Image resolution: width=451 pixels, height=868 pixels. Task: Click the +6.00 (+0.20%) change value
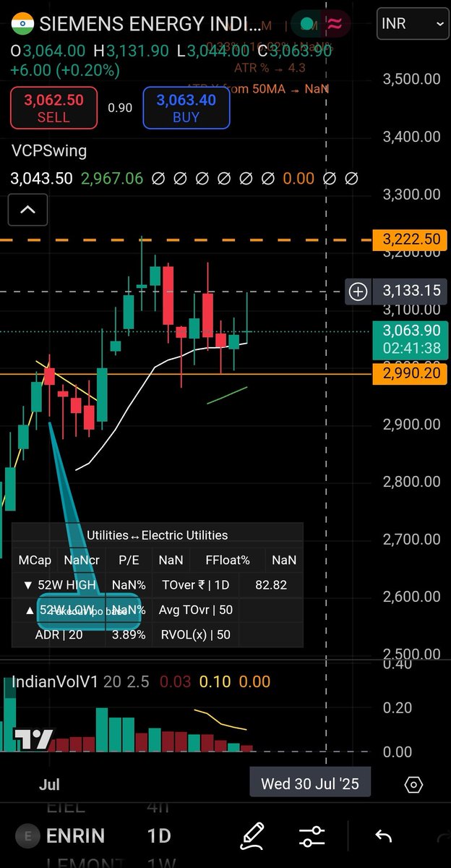pyautogui.click(x=64, y=70)
